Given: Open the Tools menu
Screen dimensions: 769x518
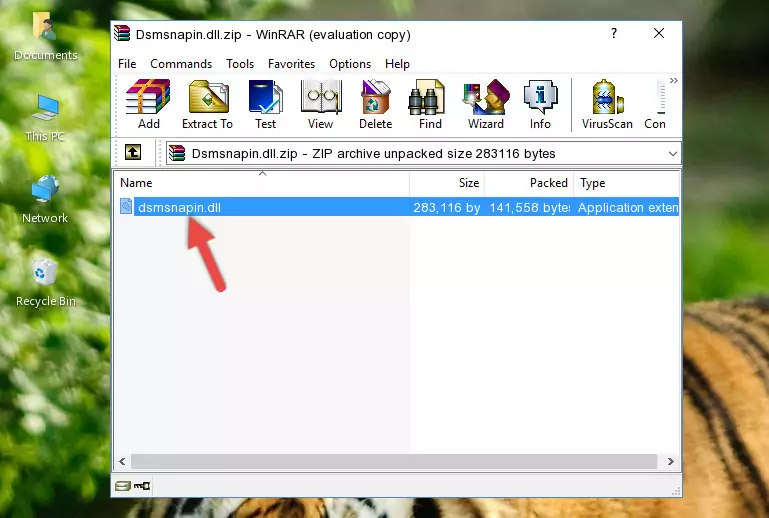Looking at the screenshot, I should click(240, 64).
